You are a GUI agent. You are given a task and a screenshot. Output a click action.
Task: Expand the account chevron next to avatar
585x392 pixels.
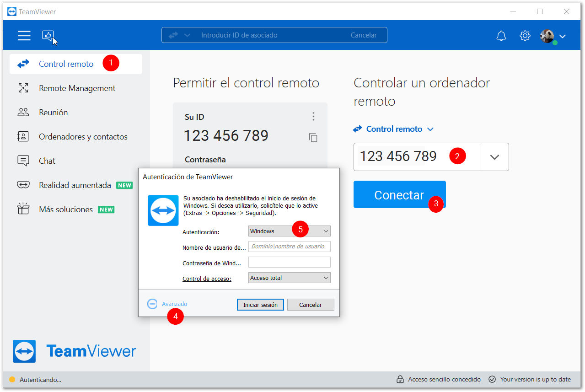point(562,36)
